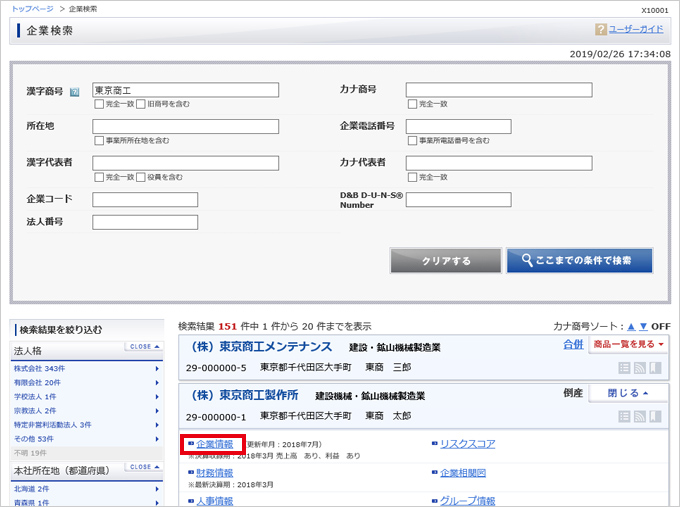Image resolution: width=680 pixels, height=507 pixels.
Task: Click the list icon for 東京商工メンテナンス
Action: click(625, 369)
